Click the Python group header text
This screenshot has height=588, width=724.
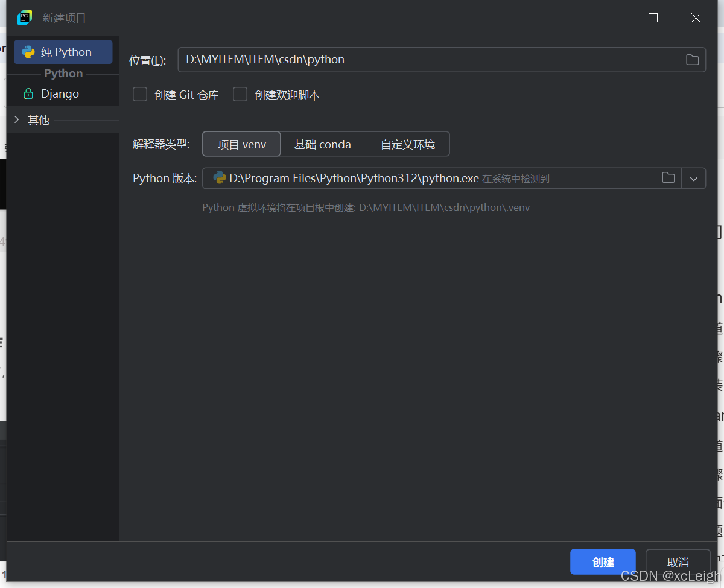63,73
